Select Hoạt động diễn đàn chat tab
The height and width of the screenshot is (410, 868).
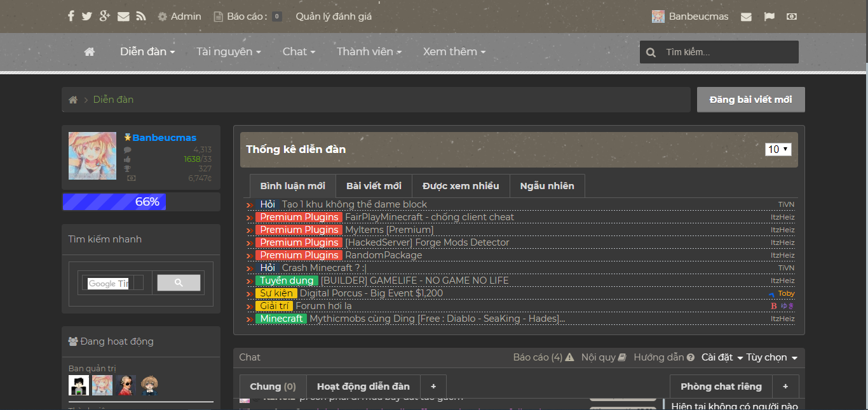coord(363,387)
